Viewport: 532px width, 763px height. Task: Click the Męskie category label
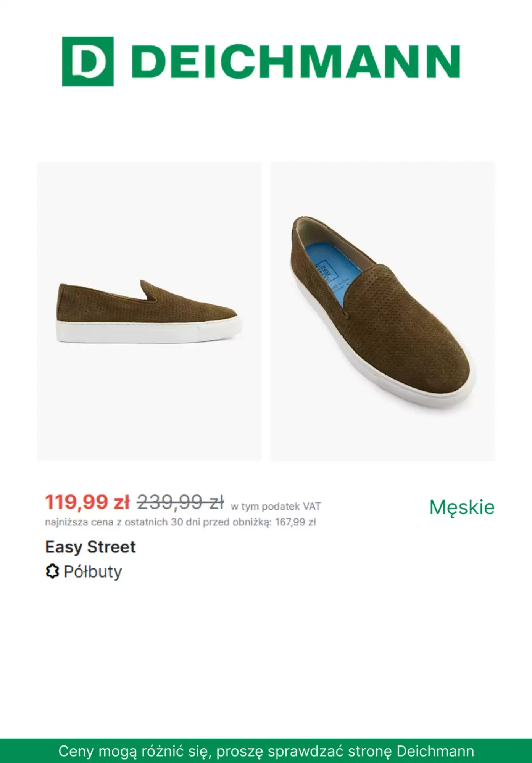[462, 507]
